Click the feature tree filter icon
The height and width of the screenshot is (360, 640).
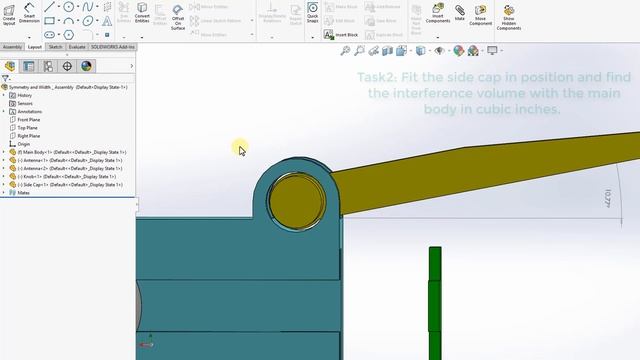click(x=5, y=78)
